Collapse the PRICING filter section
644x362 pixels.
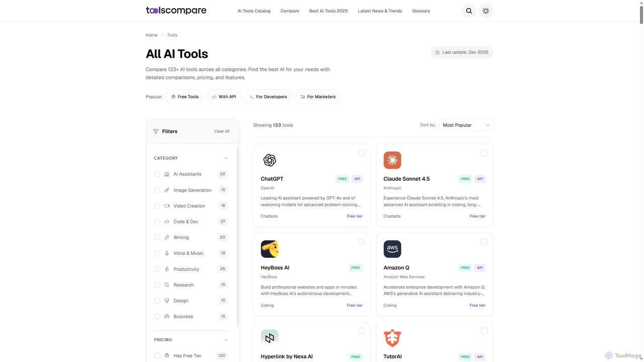click(x=226, y=340)
